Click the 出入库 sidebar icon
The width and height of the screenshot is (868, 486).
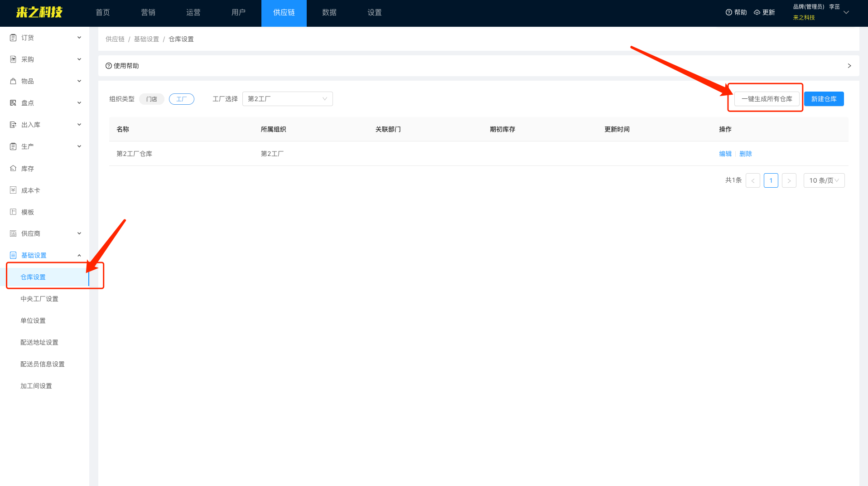click(x=13, y=125)
